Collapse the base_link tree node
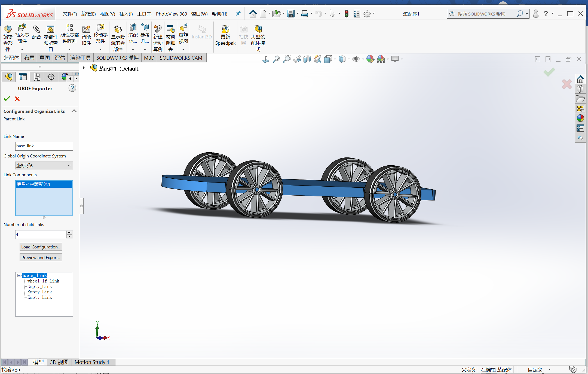Viewport: 588px width, 374px height. tap(19, 275)
